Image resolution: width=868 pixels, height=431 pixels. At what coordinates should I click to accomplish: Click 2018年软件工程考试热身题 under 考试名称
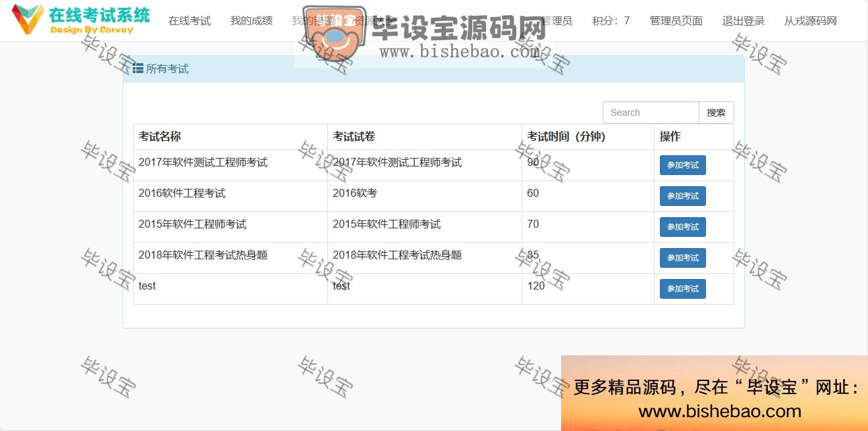tap(203, 255)
